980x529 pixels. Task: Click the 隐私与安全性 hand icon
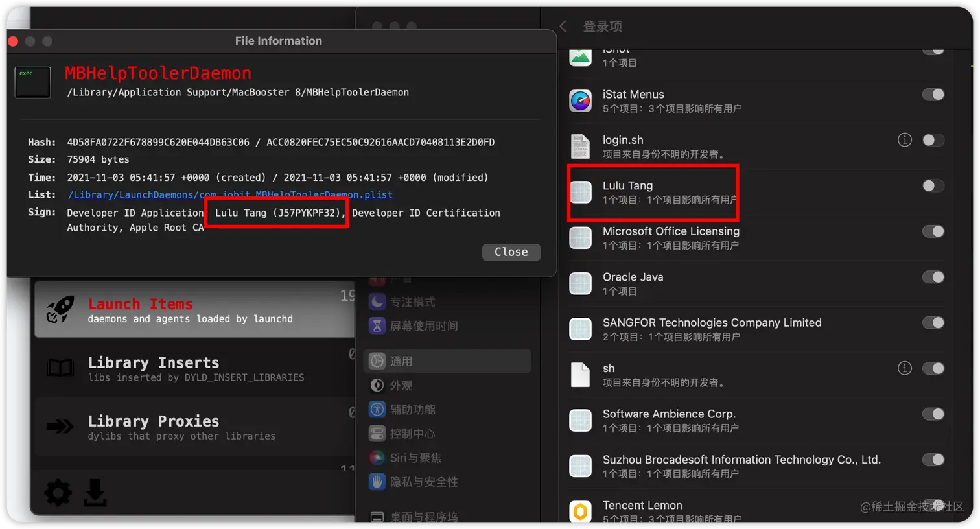[x=377, y=482]
